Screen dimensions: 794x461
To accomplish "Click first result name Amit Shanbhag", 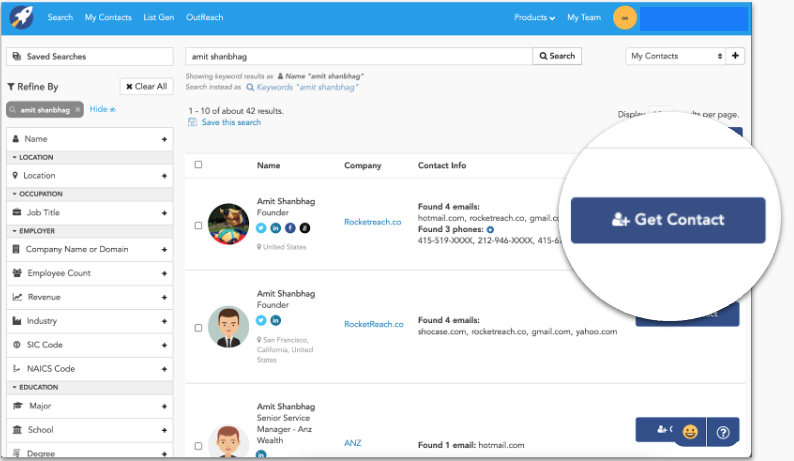I will click(286, 201).
